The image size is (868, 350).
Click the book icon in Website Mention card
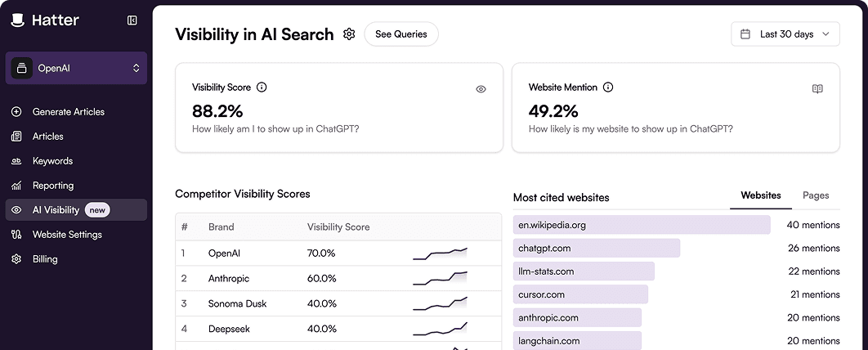[x=817, y=89]
